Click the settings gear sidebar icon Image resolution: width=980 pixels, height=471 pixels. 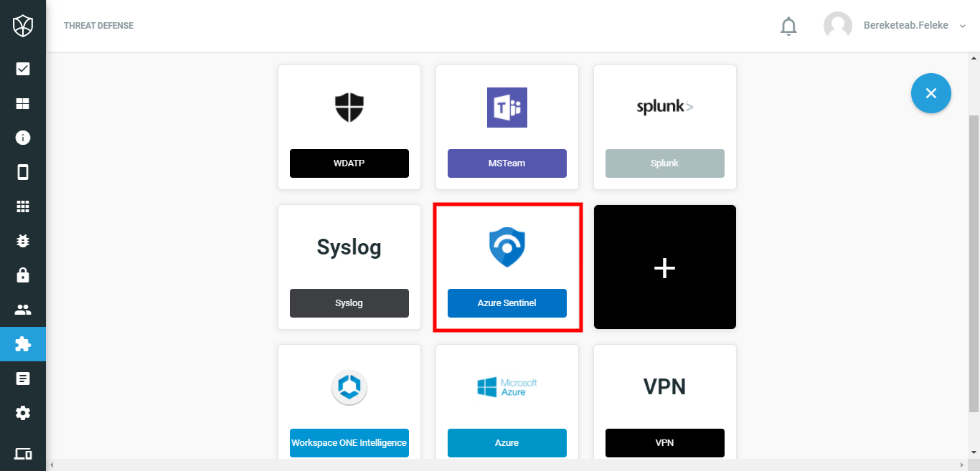[23, 413]
